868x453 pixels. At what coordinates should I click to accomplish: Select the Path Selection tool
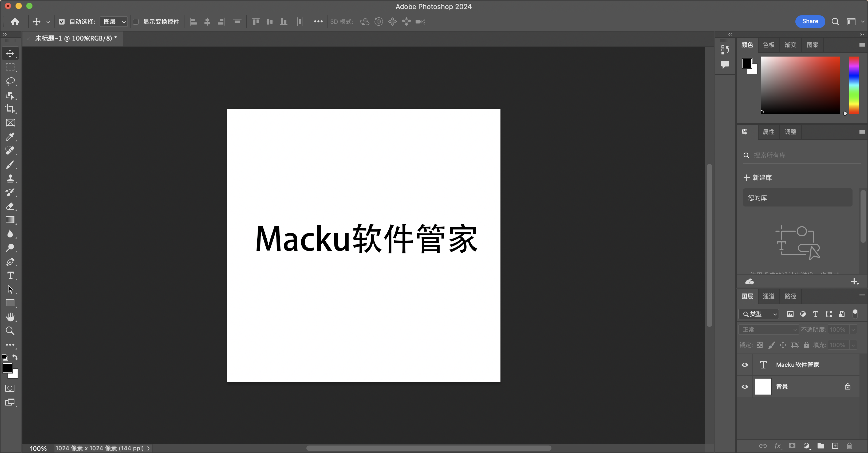[10, 289]
